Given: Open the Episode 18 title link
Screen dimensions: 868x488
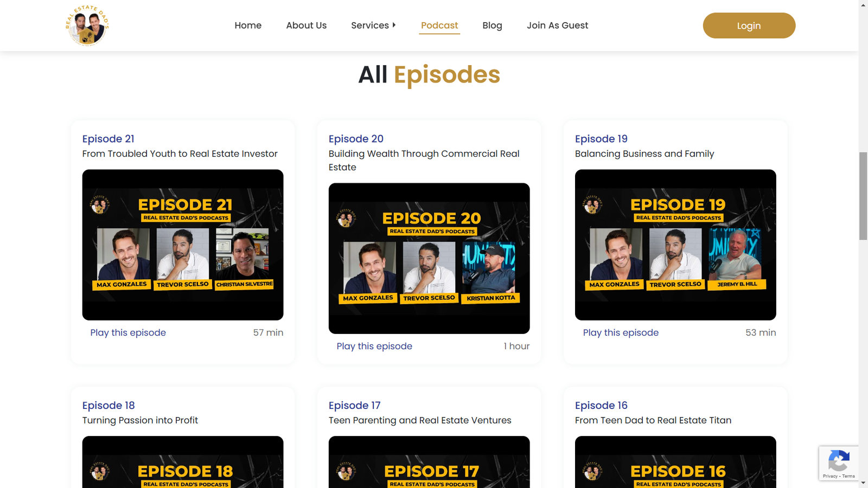Looking at the screenshot, I should click(108, 405).
